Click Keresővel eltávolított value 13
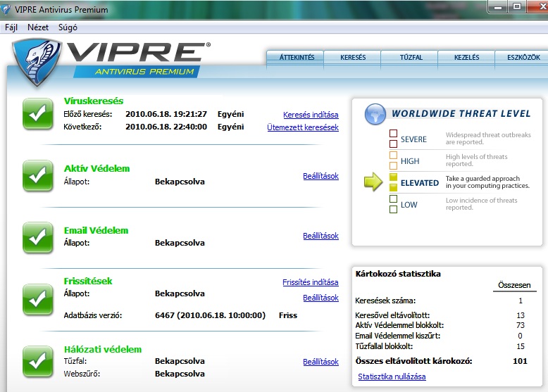Screen dimensions: 548x392 coord(521,315)
